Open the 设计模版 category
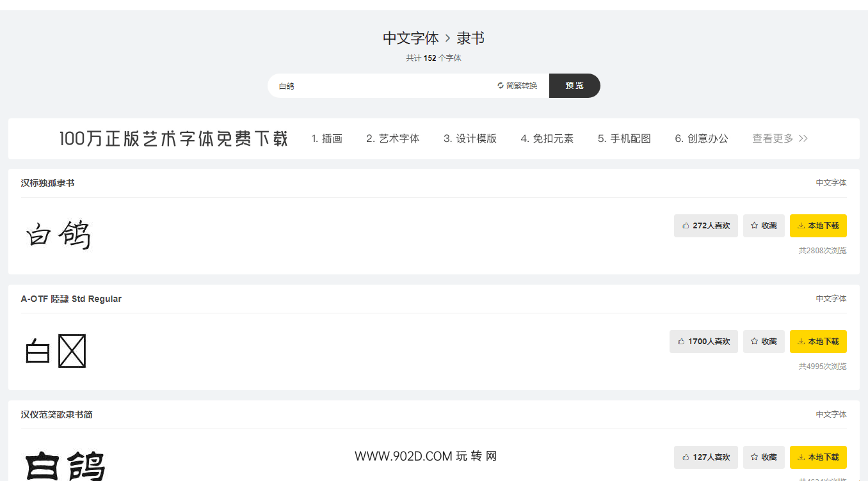 pos(470,138)
